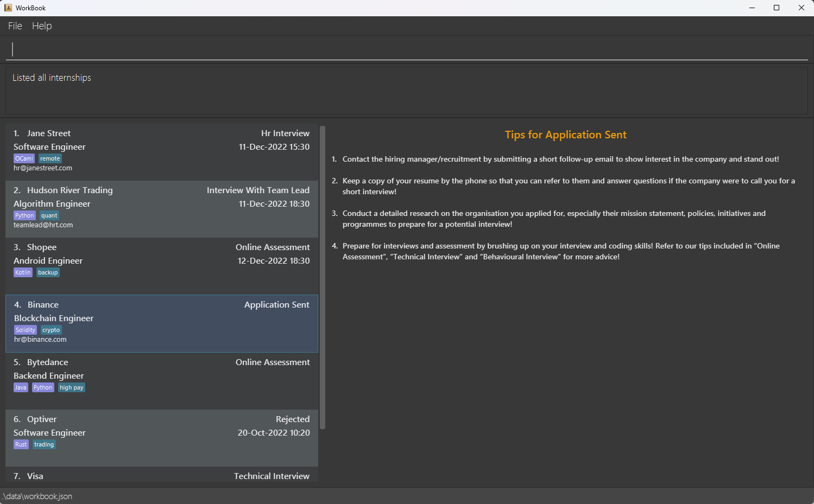Click the hr@janestreet.com email
814x504 pixels.
[43, 168]
